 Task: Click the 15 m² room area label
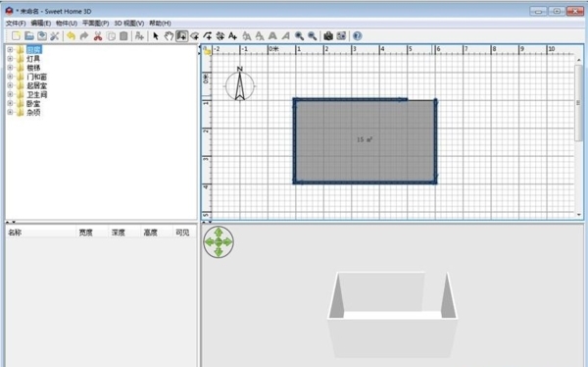click(365, 139)
